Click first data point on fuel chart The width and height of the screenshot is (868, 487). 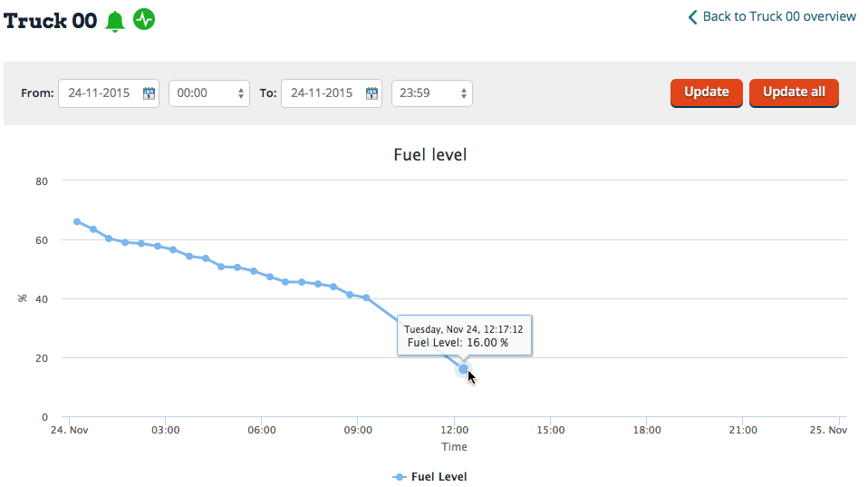click(x=77, y=221)
